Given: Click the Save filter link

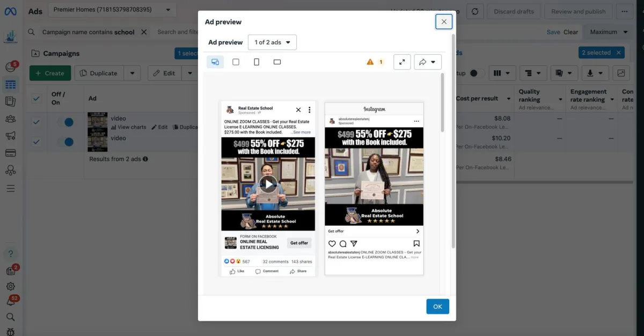Looking at the screenshot, I should [553, 32].
